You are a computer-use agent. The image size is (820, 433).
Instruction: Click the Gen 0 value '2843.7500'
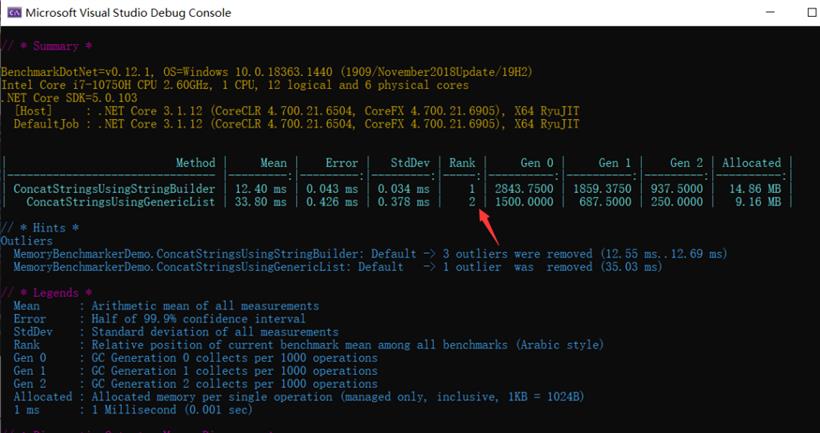click(524, 189)
